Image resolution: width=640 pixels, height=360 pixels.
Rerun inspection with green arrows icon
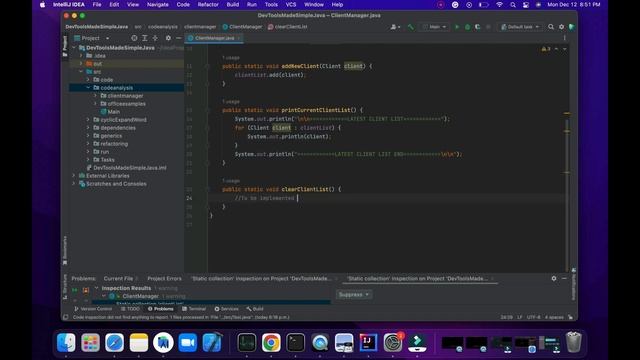(75, 290)
